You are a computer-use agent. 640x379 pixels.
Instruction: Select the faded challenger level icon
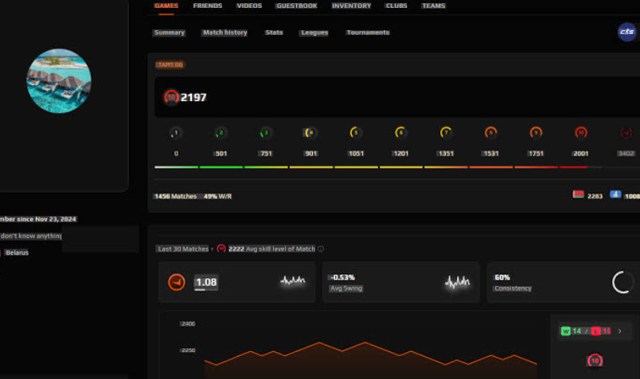pos(626,133)
